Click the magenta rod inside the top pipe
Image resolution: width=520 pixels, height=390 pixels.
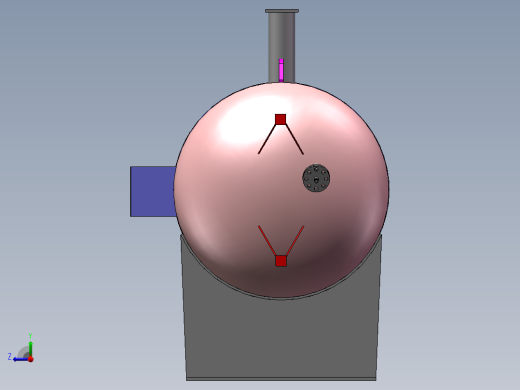[281, 71]
